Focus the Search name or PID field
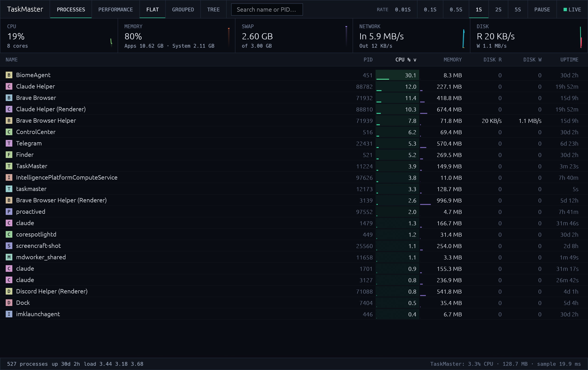Viewport: 588px width, 370px height. click(267, 9)
